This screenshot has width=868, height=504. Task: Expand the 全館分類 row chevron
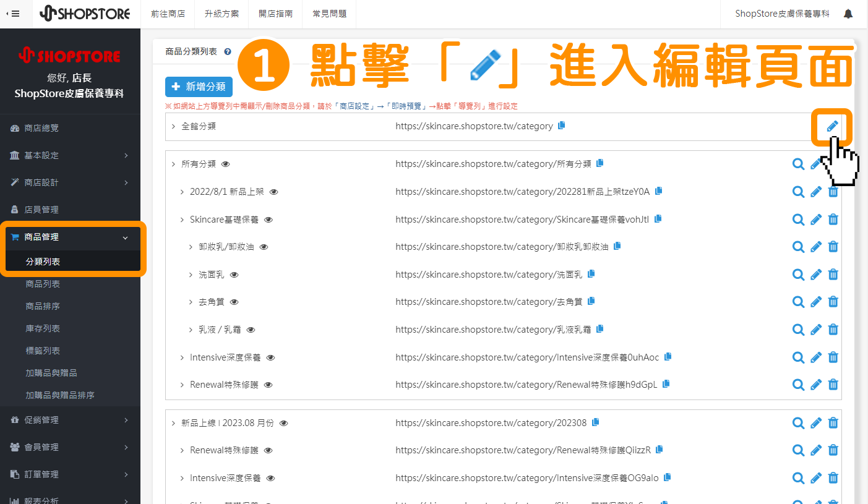tap(173, 126)
